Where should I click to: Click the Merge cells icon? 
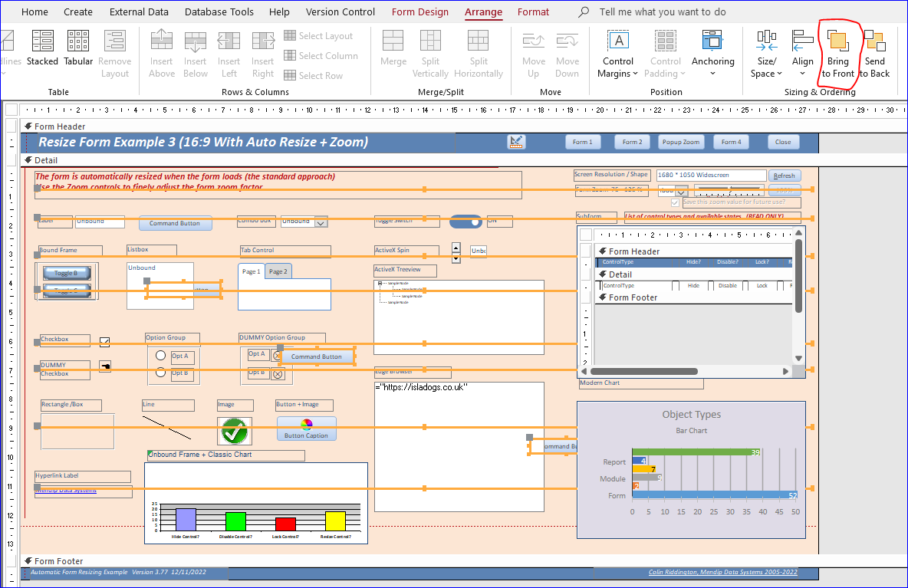(x=393, y=48)
